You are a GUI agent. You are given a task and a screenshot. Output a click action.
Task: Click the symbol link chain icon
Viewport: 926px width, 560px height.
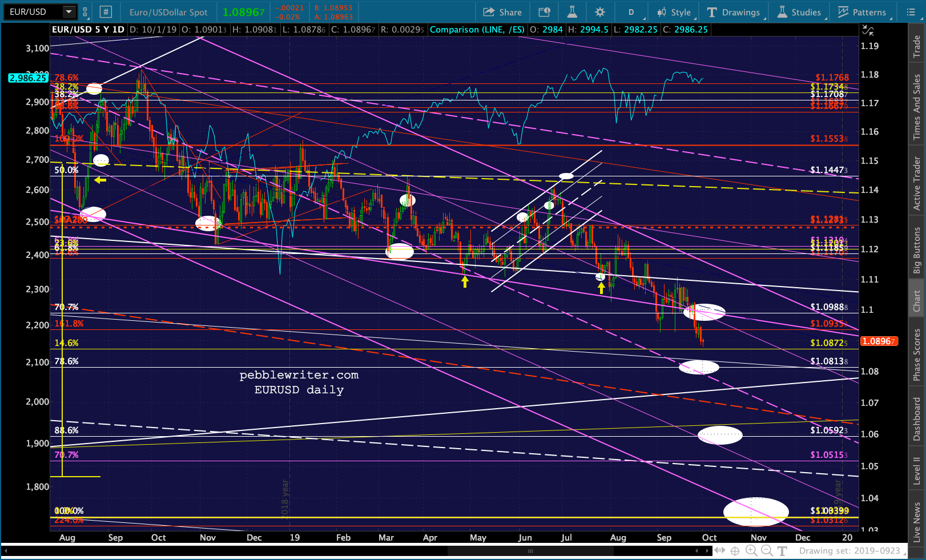(x=85, y=12)
